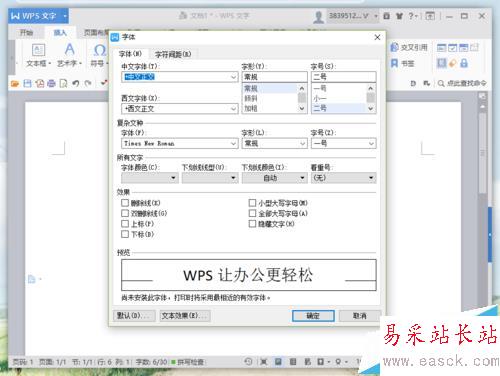This screenshot has height=376, width=500.
Task: Open the account name dropdown in title bar
Action: click(x=376, y=16)
